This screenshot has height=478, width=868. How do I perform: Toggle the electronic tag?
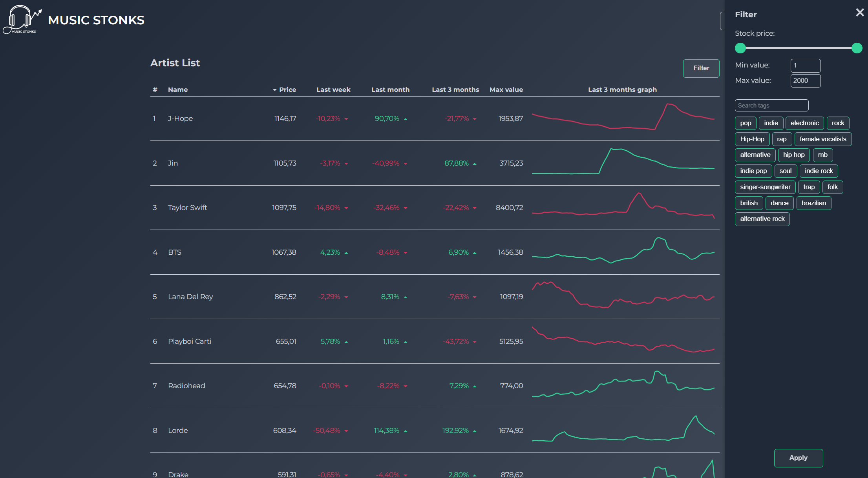805,123
